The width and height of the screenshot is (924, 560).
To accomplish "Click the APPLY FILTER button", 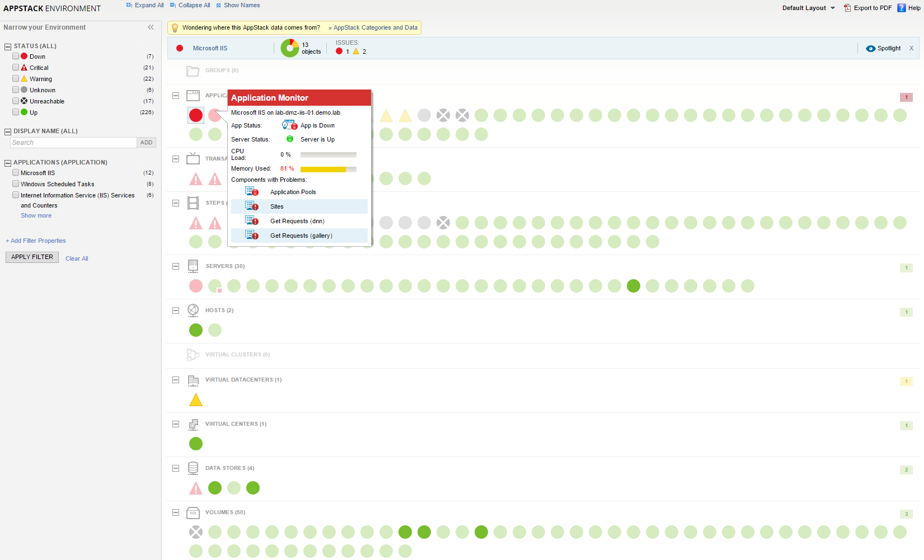I will pos(31,257).
